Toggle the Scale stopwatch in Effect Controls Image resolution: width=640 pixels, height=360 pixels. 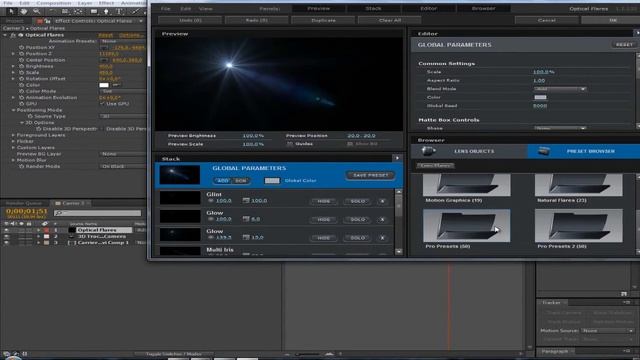click(x=22, y=72)
